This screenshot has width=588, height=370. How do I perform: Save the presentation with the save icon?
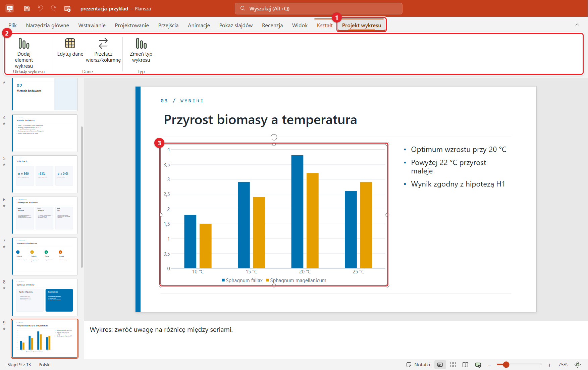click(27, 8)
